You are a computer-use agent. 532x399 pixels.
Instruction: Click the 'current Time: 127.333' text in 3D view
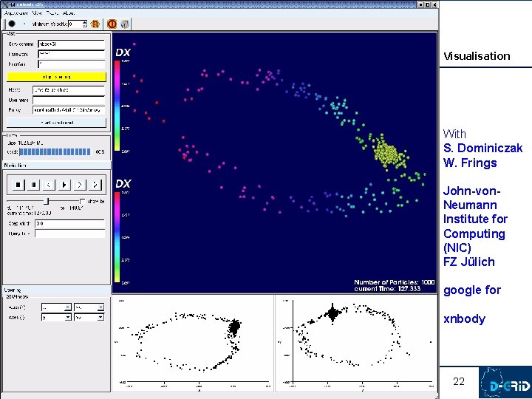[387, 289]
